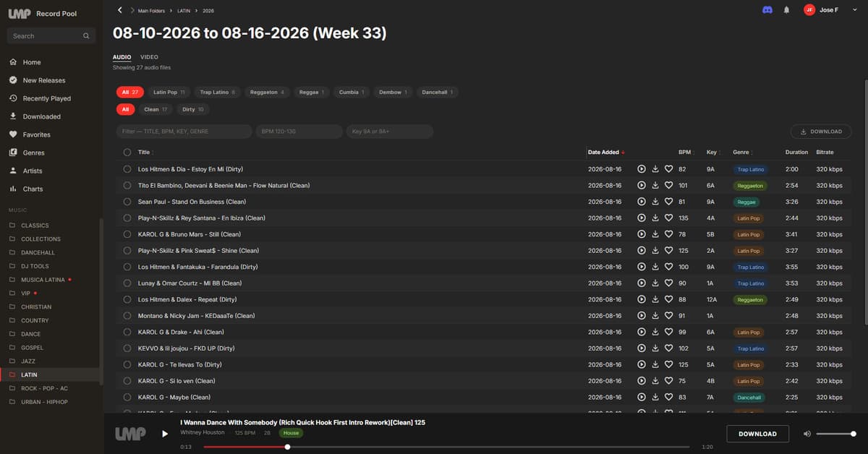Mute the player volume speaker icon
This screenshot has width=868, height=454.
click(x=807, y=434)
